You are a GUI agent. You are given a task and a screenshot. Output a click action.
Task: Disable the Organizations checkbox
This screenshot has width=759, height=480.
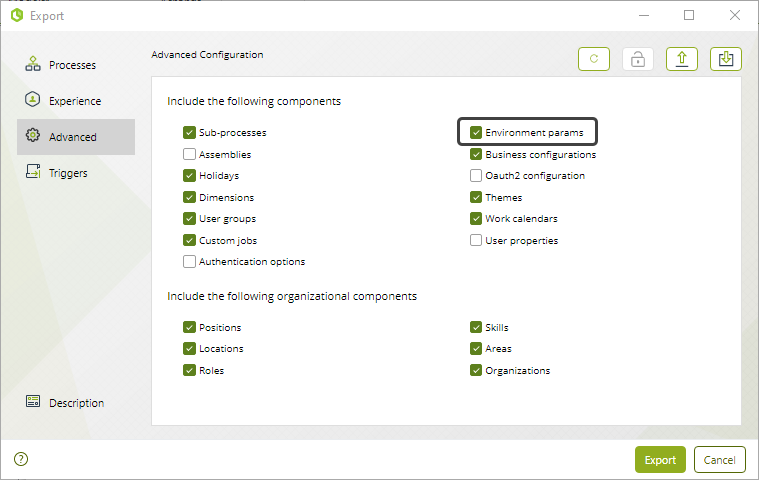pos(476,370)
